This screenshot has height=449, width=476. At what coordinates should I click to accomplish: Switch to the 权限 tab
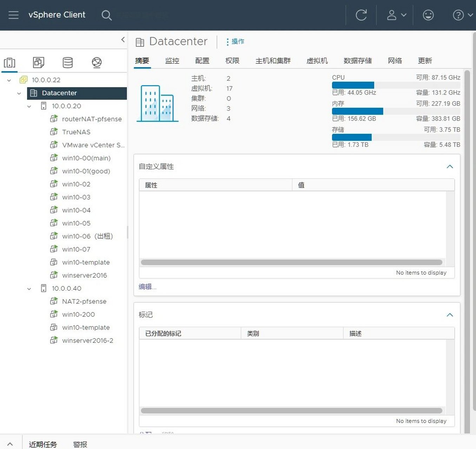coord(232,61)
